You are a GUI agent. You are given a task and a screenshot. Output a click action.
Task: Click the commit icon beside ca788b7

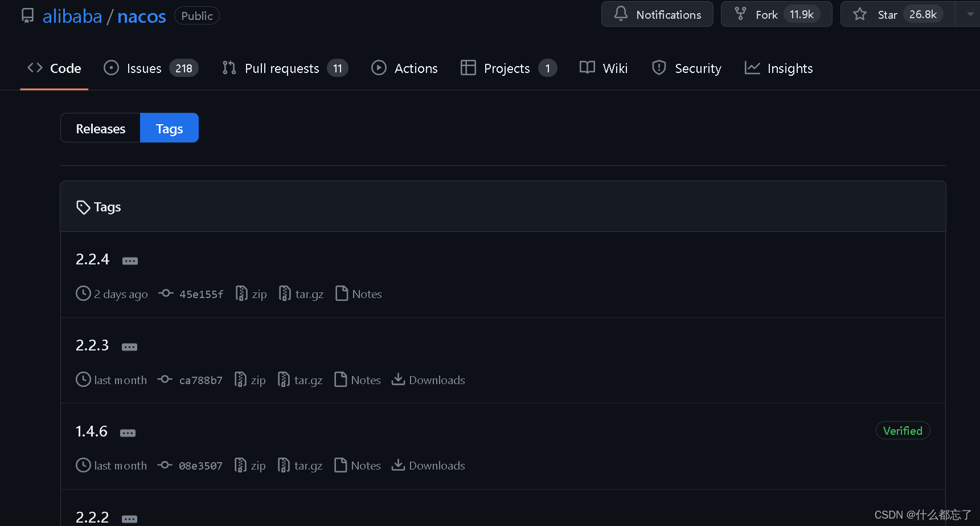[165, 380]
